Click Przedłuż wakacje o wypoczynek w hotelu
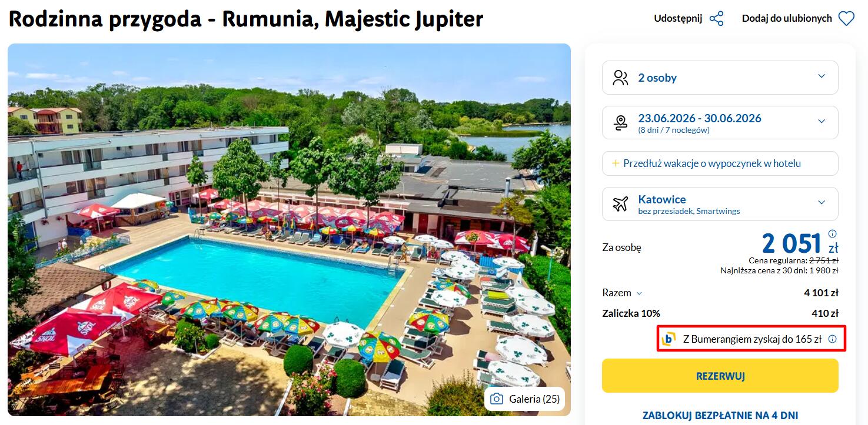Image resolution: width=868 pixels, height=425 pixels. click(720, 163)
